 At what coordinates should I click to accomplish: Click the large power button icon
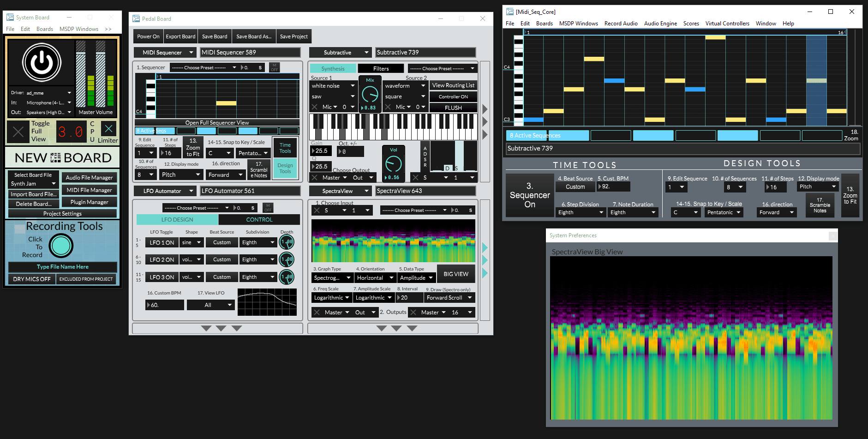pyautogui.click(x=42, y=63)
